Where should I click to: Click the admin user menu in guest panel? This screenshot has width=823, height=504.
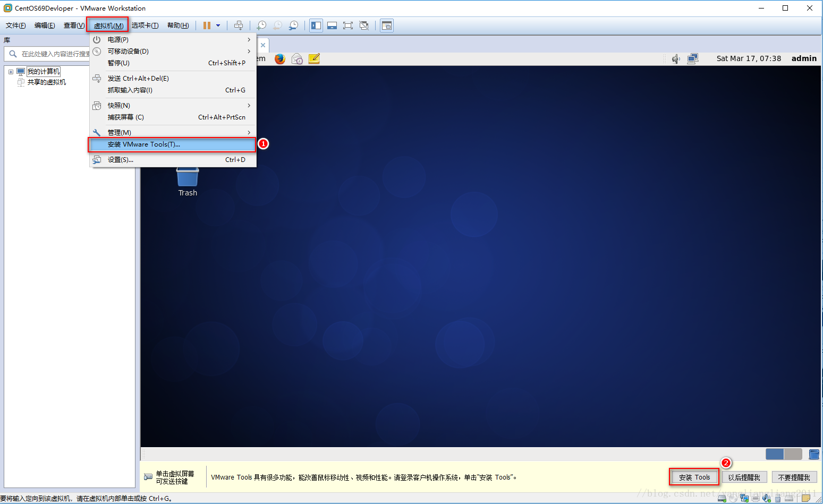[x=804, y=59]
